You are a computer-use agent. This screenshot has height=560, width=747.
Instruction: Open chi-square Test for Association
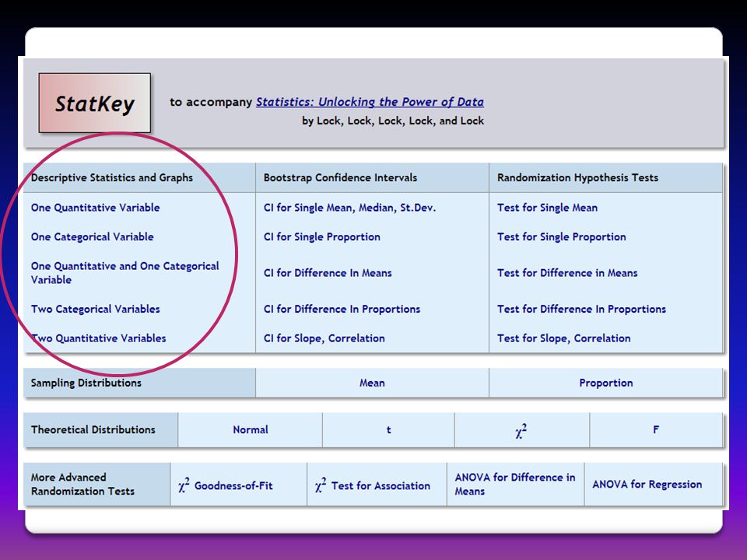(373, 485)
